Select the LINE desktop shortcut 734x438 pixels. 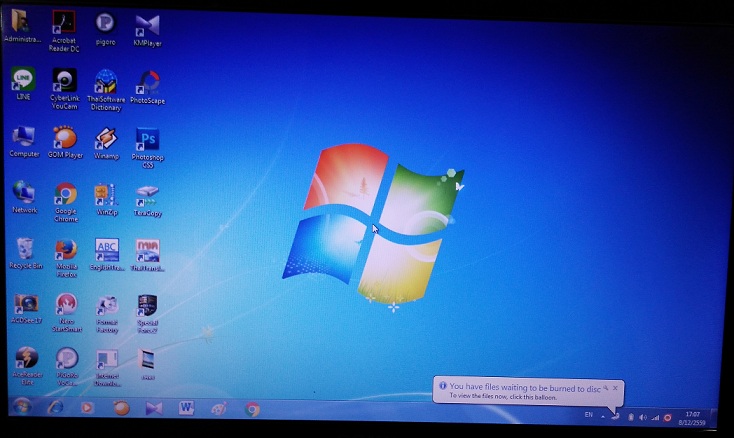click(23, 84)
